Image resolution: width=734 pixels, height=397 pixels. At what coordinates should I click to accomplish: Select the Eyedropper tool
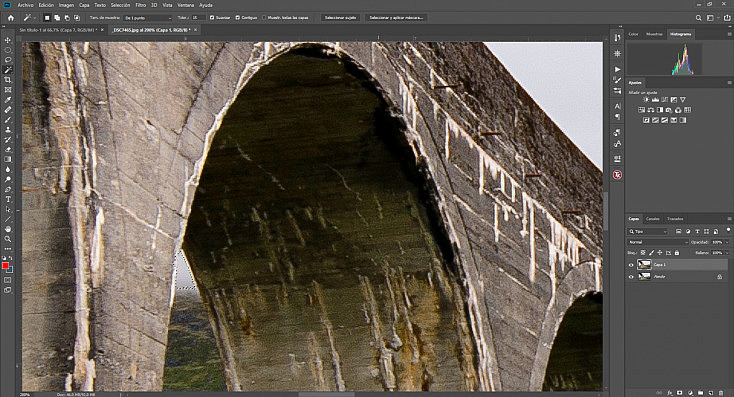point(8,100)
